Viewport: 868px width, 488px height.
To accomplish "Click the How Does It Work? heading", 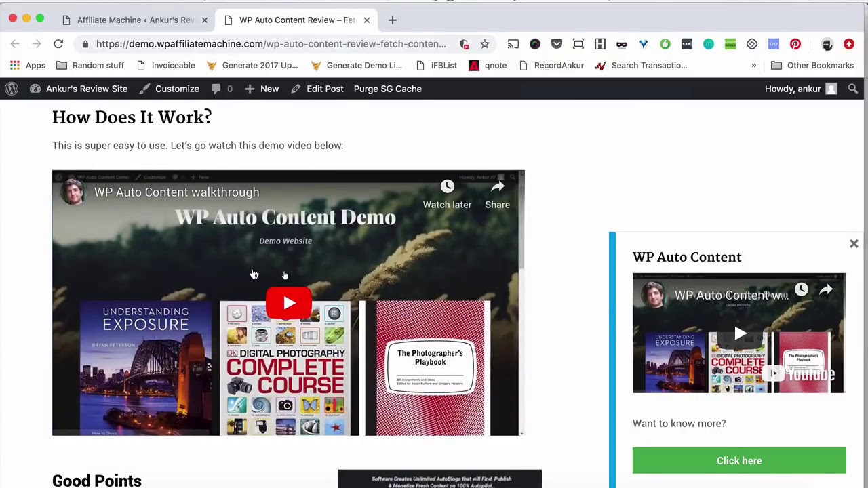I will (132, 117).
